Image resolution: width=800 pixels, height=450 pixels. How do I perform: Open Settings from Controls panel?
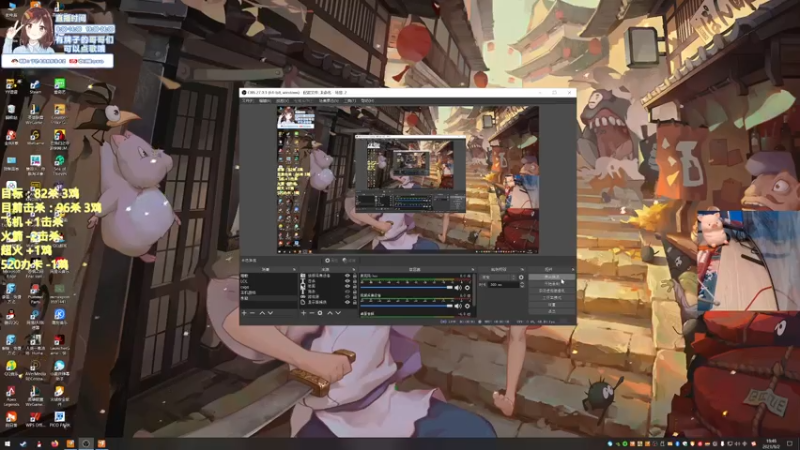coord(552,305)
